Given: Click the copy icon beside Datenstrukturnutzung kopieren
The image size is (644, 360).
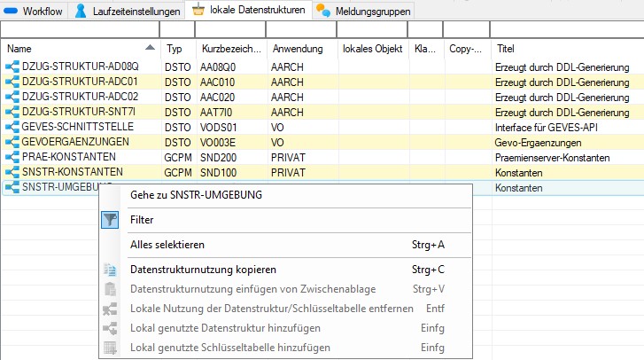Looking at the screenshot, I should (110, 270).
